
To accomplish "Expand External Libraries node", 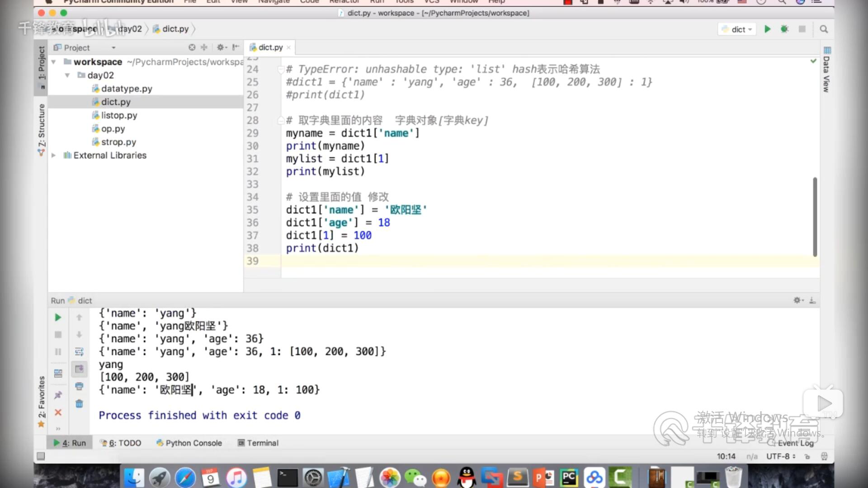I will pos(53,155).
